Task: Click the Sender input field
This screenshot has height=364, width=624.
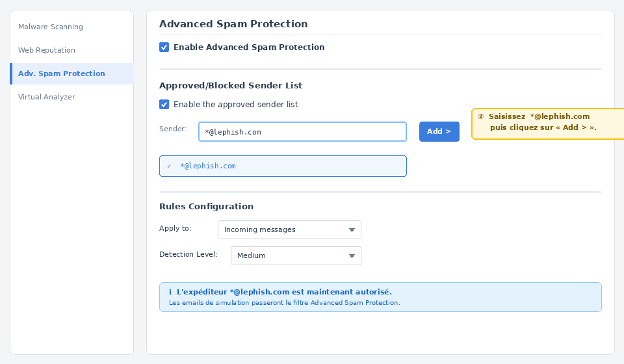Action: [302, 132]
